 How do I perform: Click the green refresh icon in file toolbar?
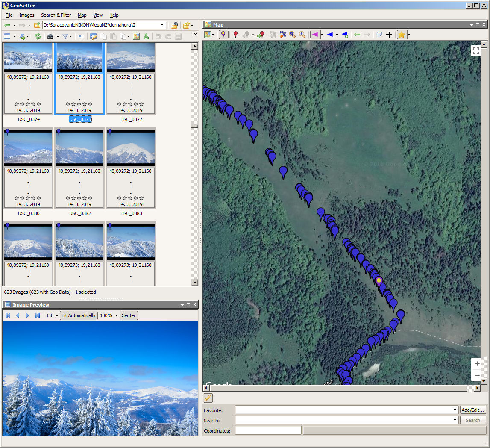tap(38, 36)
